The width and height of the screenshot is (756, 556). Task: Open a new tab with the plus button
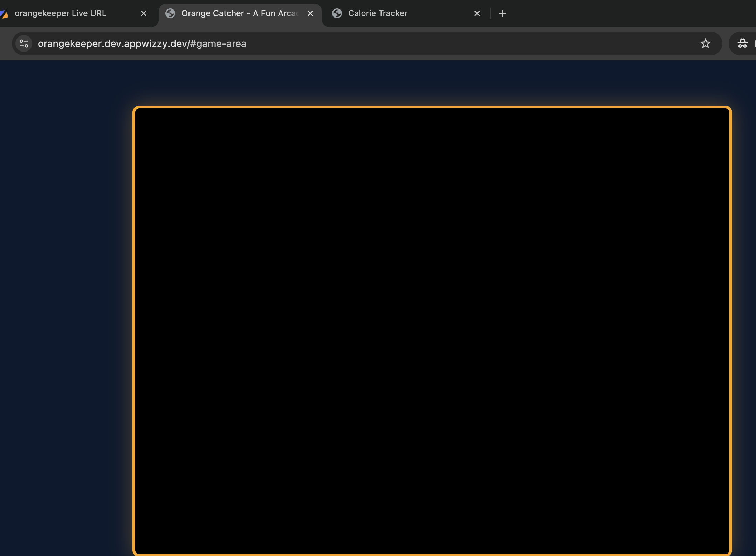point(502,14)
